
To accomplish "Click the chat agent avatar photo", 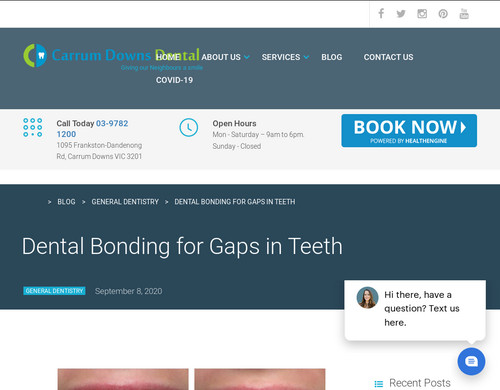I will (367, 297).
